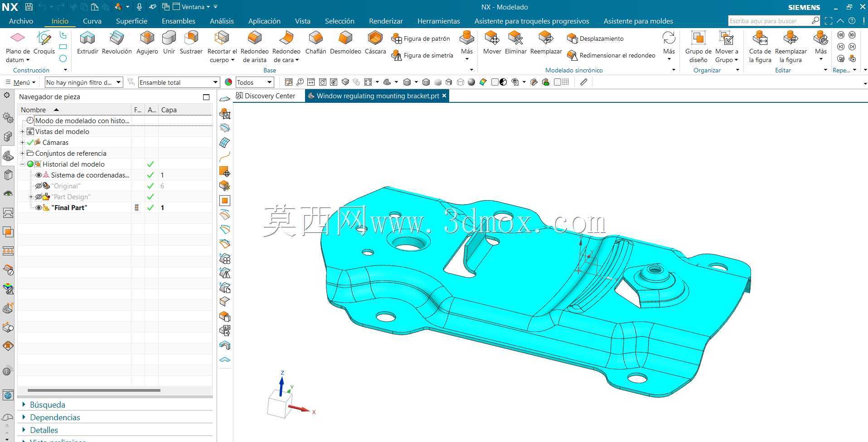Switch to the Superficie ribbon tab
This screenshot has width=868, height=442.
click(x=131, y=21)
